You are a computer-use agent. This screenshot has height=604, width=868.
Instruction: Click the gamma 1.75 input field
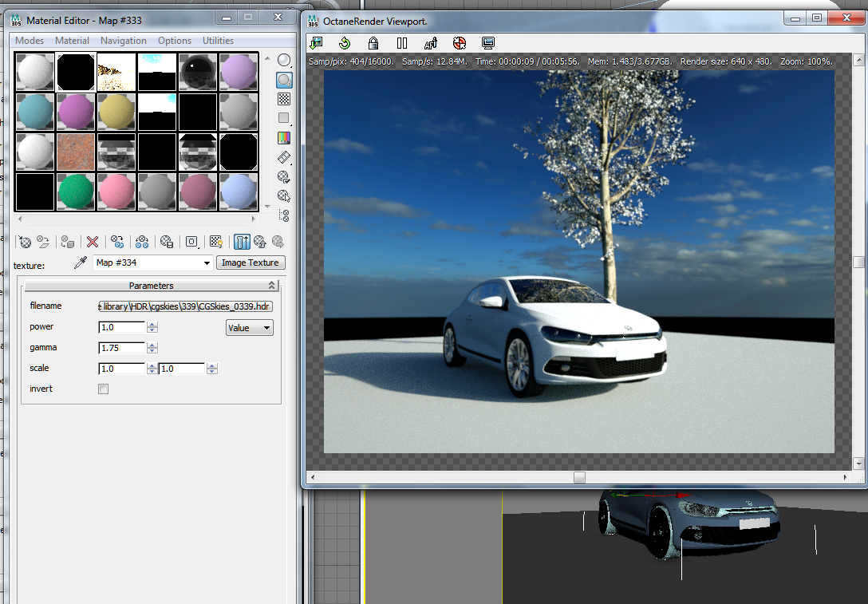tap(122, 348)
